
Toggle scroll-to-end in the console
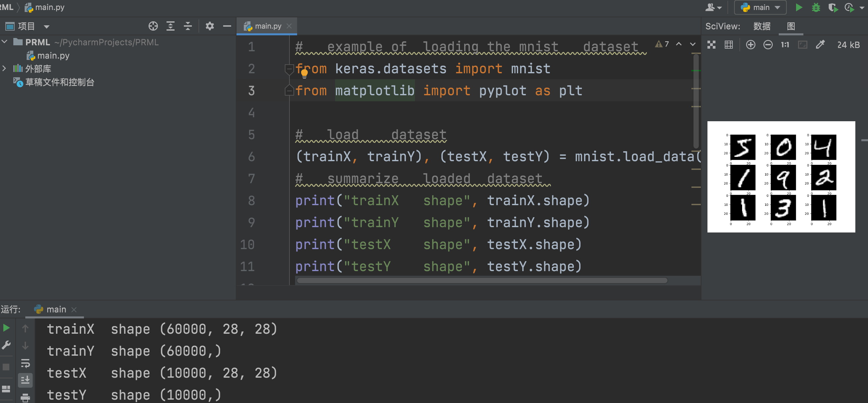(x=25, y=380)
